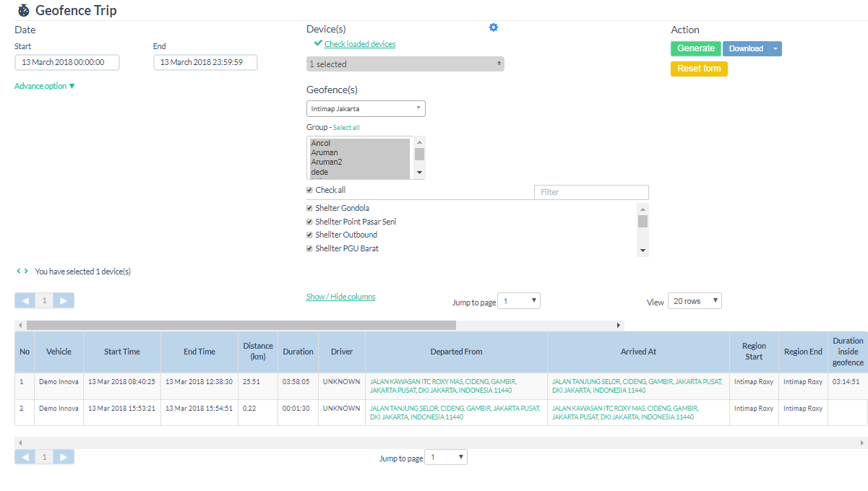The height and width of the screenshot is (491, 868).
Task: Click the code brackets icon near device count
Action: (x=22, y=271)
